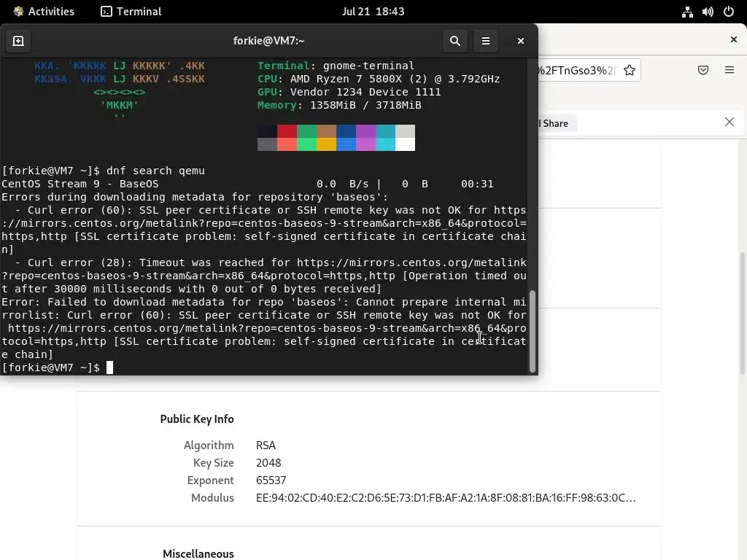
Task: Open Activities overview
Action: [44, 12]
